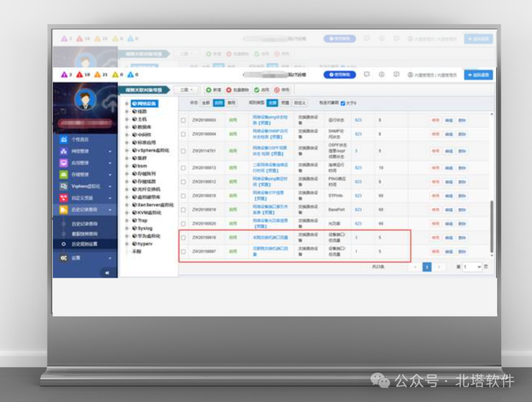Click 删除 in the BasePort row
The height and width of the screenshot is (402, 532).
point(462,210)
